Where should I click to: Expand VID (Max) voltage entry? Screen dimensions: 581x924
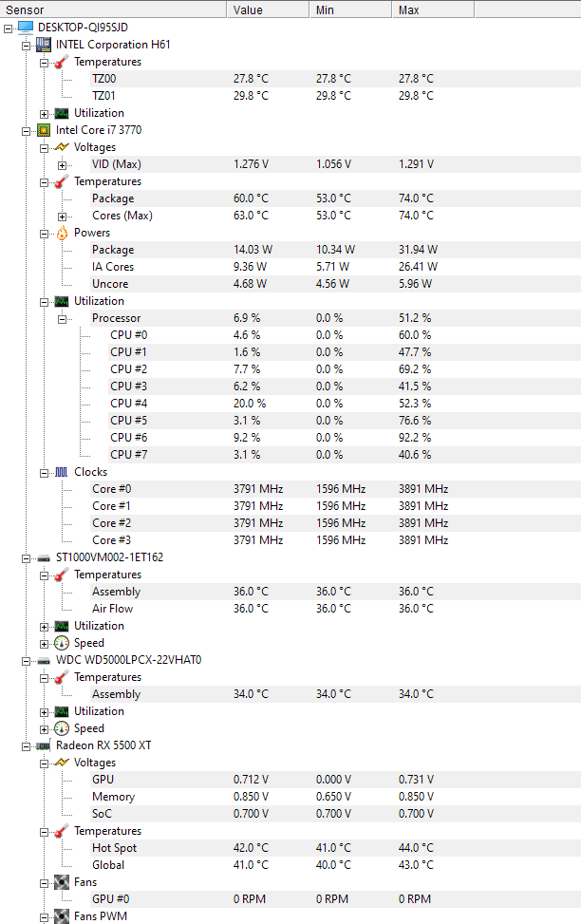pos(62,165)
